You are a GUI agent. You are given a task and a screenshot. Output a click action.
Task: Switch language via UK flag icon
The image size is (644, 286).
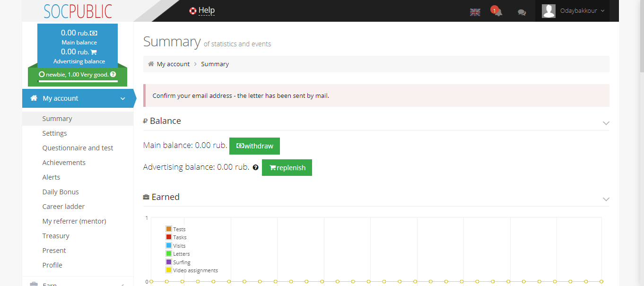475,12
